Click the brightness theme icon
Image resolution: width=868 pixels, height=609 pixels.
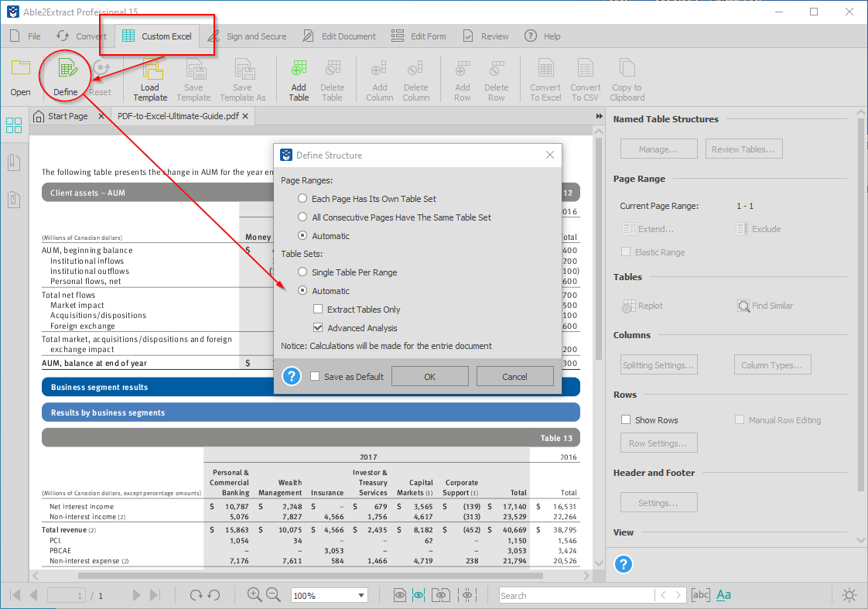pos(849,595)
